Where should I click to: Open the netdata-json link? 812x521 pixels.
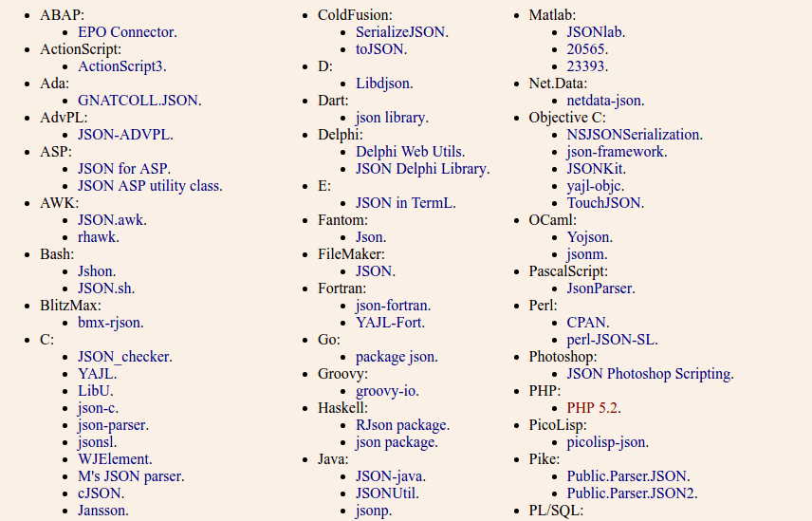coord(604,101)
